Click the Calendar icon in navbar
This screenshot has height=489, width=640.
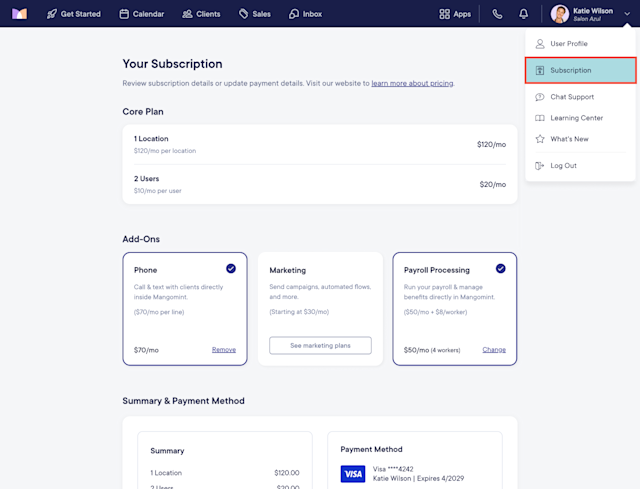click(124, 14)
